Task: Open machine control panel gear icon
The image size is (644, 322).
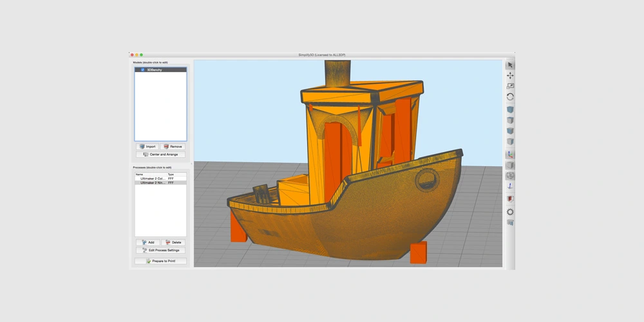Action: 510,212
